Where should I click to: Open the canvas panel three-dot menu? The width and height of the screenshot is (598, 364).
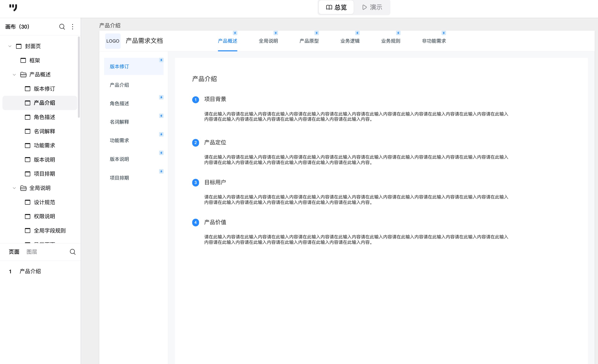(x=72, y=27)
